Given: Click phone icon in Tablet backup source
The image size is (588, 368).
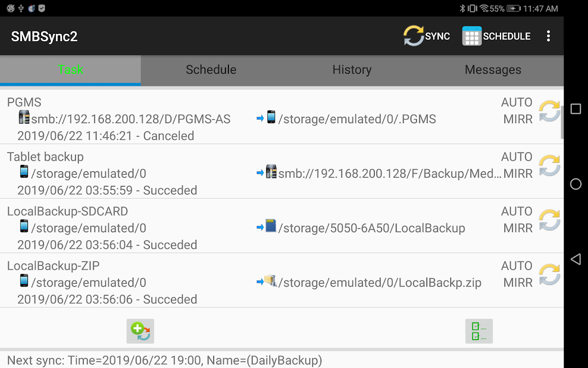Looking at the screenshot, I should [x=24, y=171].
